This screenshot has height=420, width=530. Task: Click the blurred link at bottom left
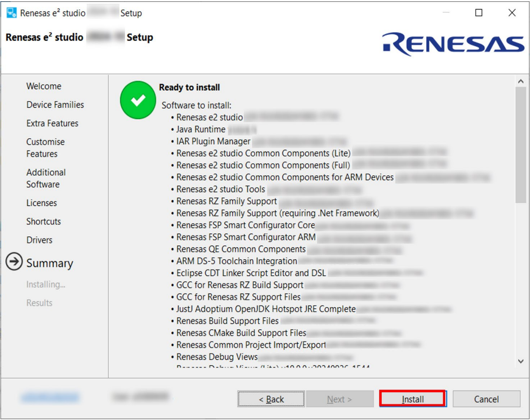click(x=50, y=397)
